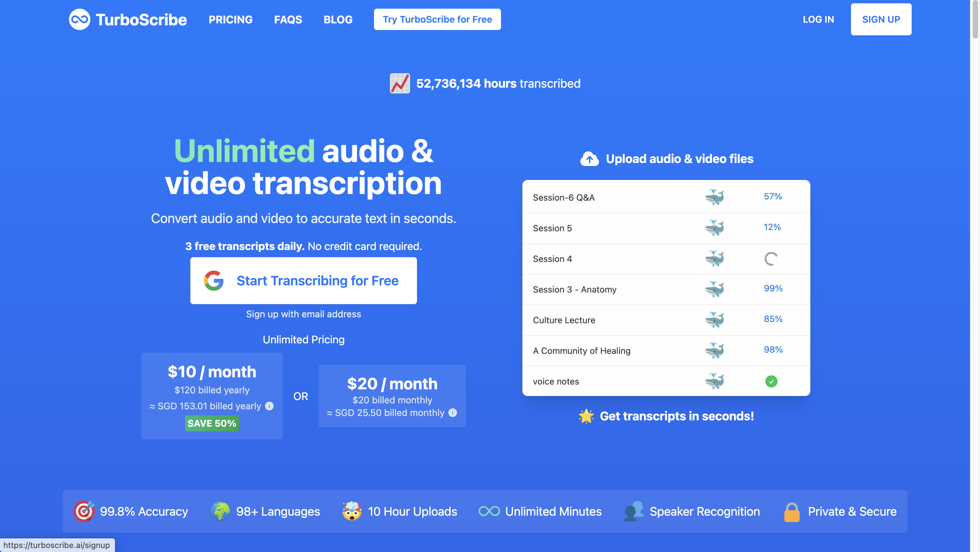Open the BLOG menu item
Image resolution: width=980 pixels, height=552 pixels.
click(338, 19)
